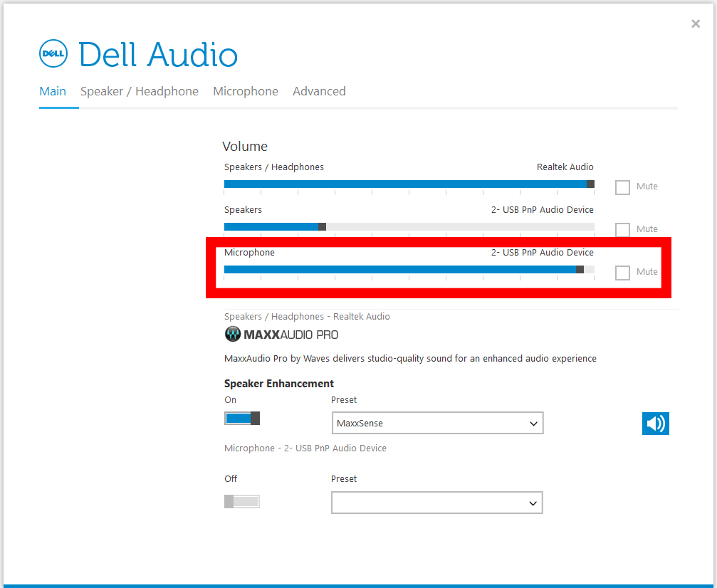Click the USB PnP Speakers volume slider
The width and height of the screenshot is (717, 588).
click(x=409, y=227)
